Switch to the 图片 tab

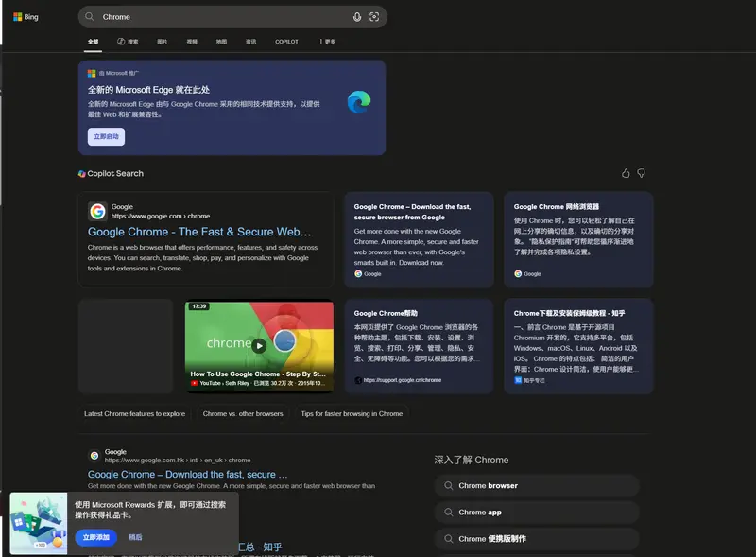(x=161, y=42)
